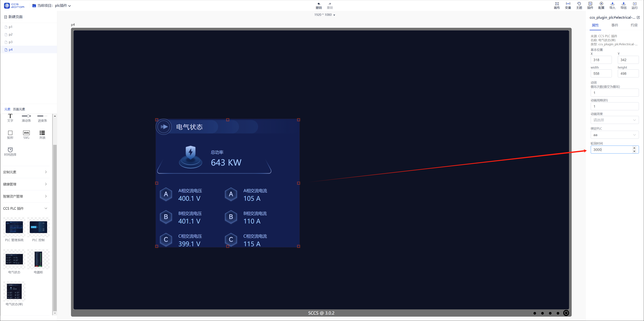Click the height input field
Image resolution: width=644 pixels, height=321 pixels.
pyautogui.click(x=628, y=74)
